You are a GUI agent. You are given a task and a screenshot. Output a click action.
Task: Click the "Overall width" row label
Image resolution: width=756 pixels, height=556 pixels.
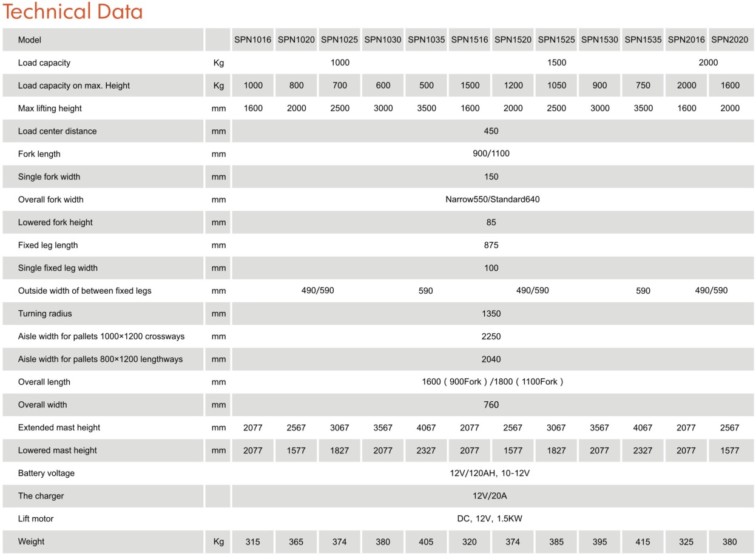(43, 405)
